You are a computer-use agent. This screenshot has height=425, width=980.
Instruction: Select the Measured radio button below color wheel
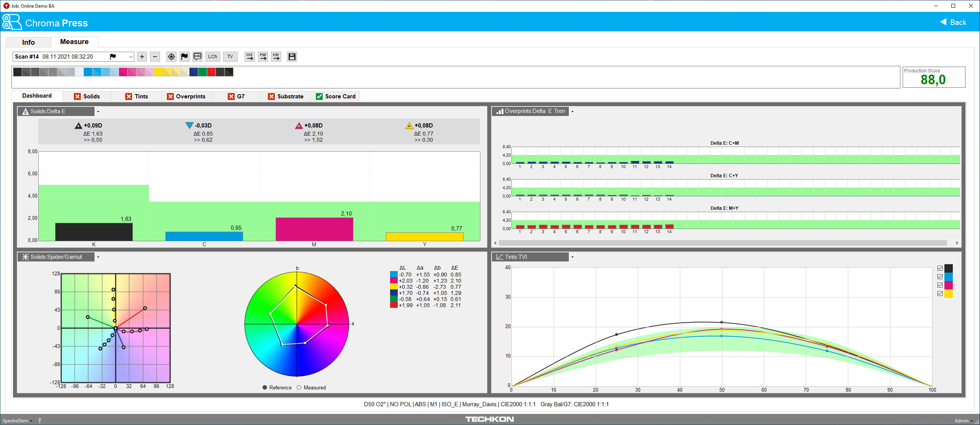pyautogui.click(x=299, y=387)
